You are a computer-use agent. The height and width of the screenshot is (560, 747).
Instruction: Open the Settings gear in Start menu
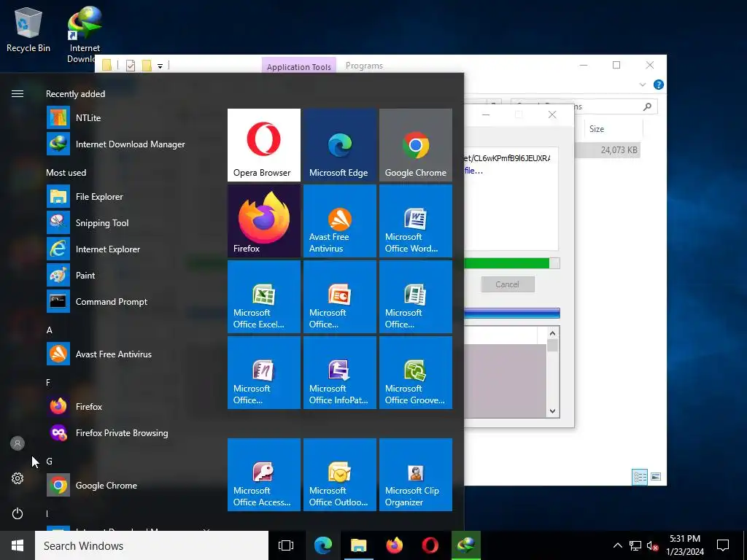pos(18,478)
